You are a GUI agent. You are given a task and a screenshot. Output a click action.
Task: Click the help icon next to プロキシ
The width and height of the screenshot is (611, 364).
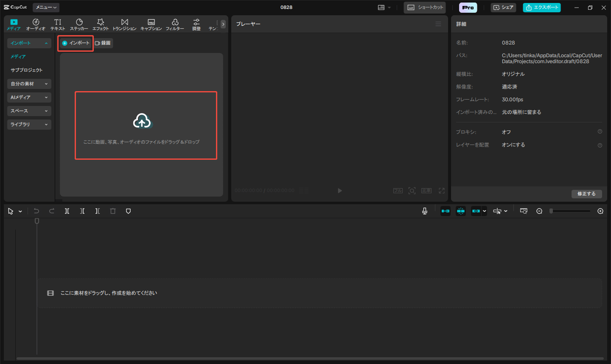(600, 131)
